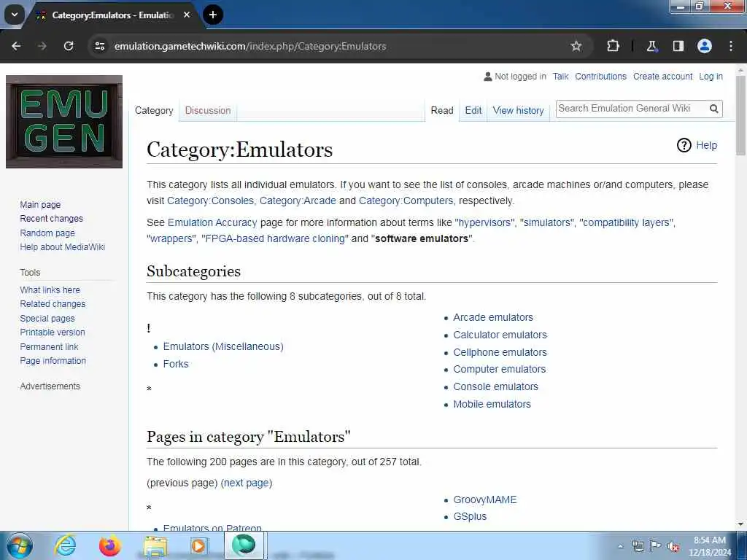Screen dimensions: 747x560
Task: Open Help about MediaWiki link
Action: 63,247
